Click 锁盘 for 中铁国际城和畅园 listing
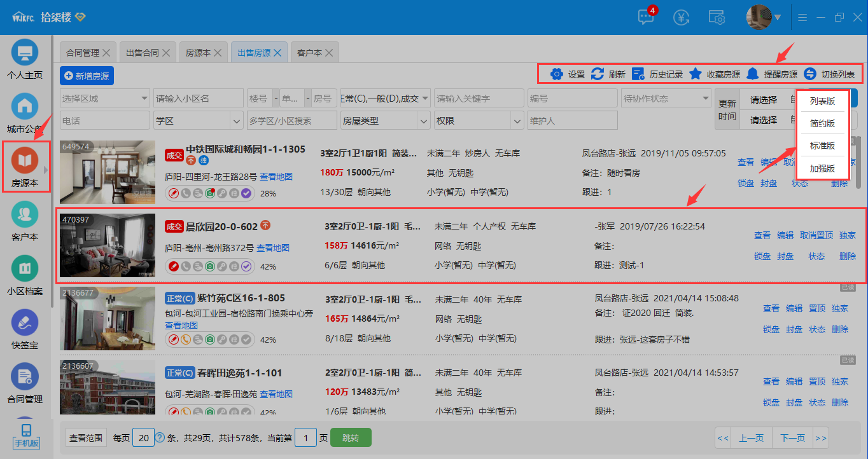The image size is (868, 459). pyautogui.click(x=746, y=183)
